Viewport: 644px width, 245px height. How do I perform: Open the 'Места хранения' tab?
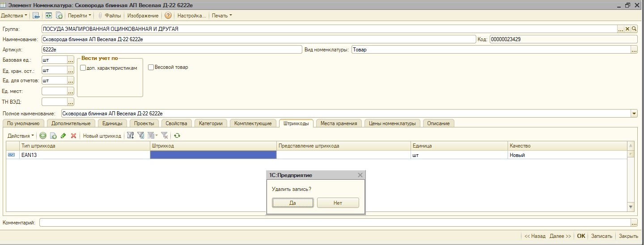pos(339,123)
